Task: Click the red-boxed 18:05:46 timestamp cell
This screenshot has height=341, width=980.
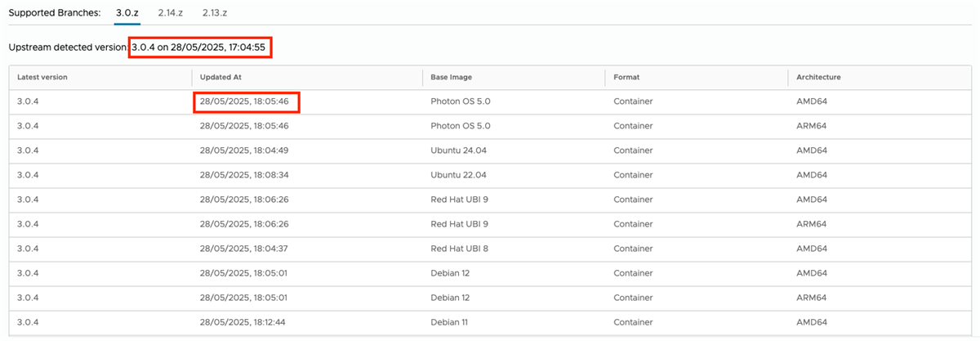Action: click(x=246, y=101)
